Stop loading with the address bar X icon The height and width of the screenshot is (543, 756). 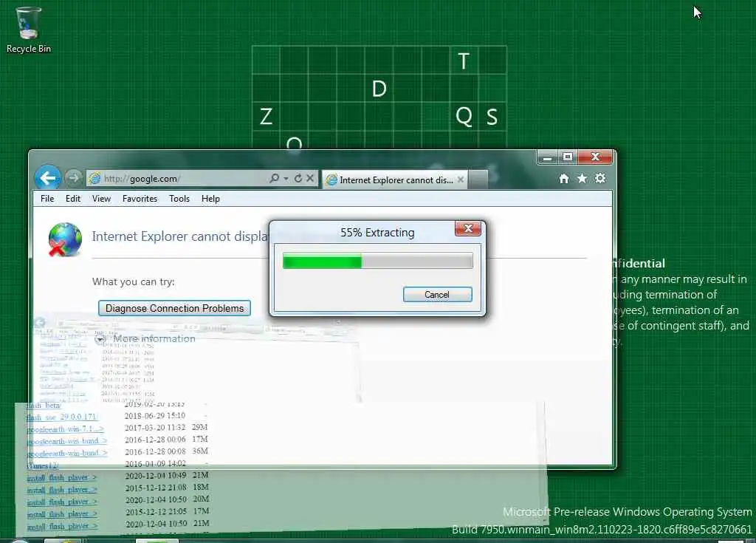pos(310,178)
